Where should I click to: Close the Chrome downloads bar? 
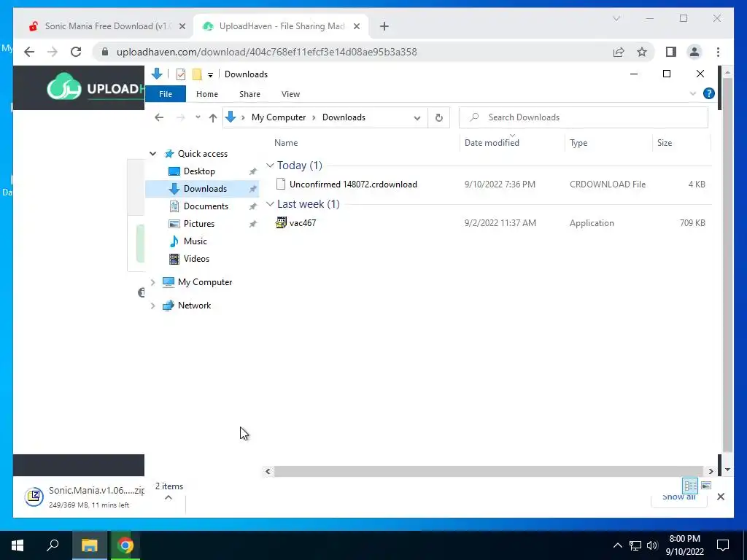[720, 497]
